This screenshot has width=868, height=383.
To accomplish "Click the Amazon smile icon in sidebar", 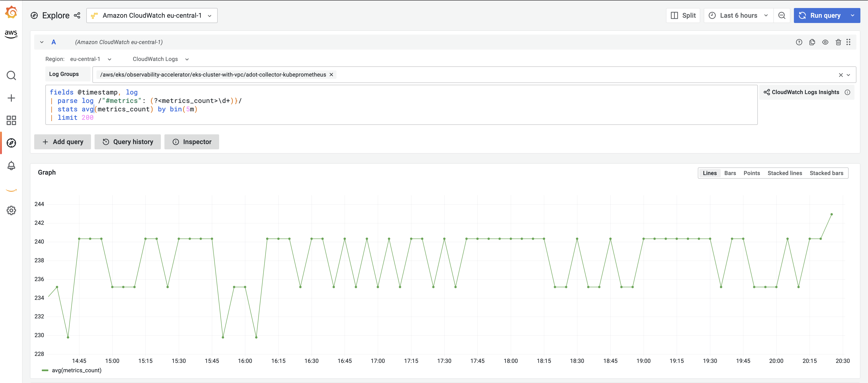I will click(x=11, y=190).
